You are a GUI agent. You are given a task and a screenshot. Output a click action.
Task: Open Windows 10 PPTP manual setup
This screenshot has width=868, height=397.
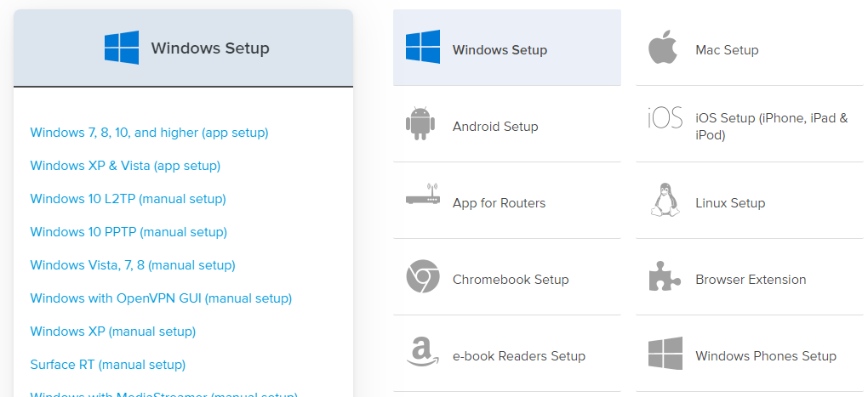[x=128, y=232]
